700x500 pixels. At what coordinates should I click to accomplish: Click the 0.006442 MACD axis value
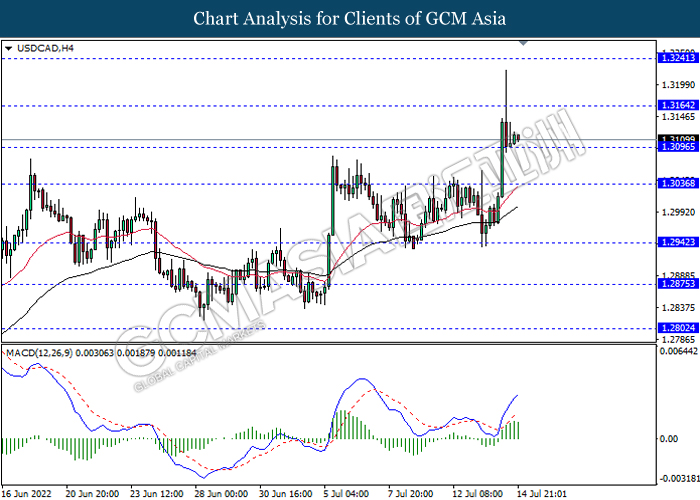coord(679,352)
